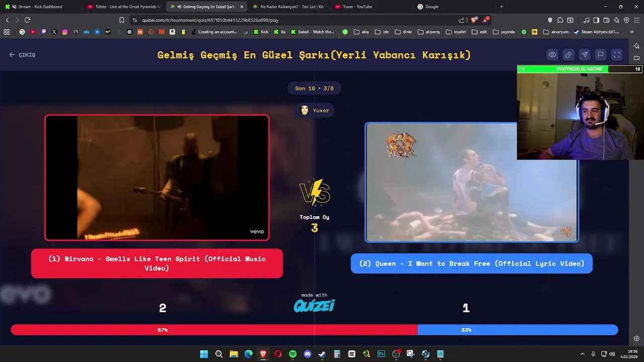Image resolution: width=644 pixels, height=362 pixels.
Task: Click the blue 33% vote bar
Action: [x=518, y=330]
